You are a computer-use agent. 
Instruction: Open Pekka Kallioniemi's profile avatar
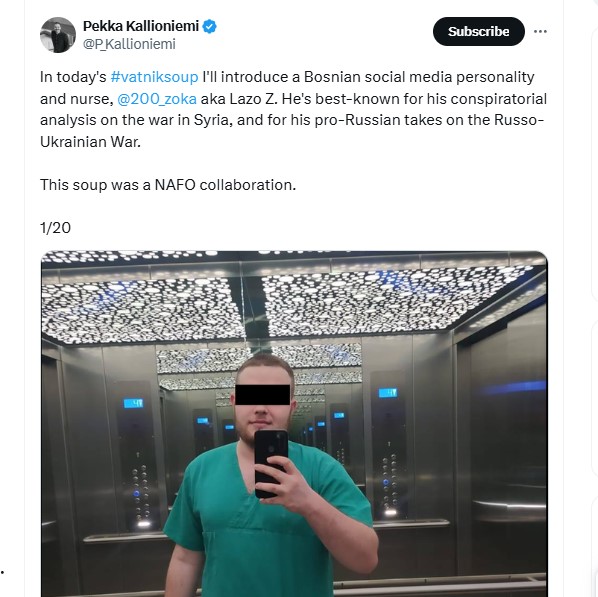tap(58, 35)
